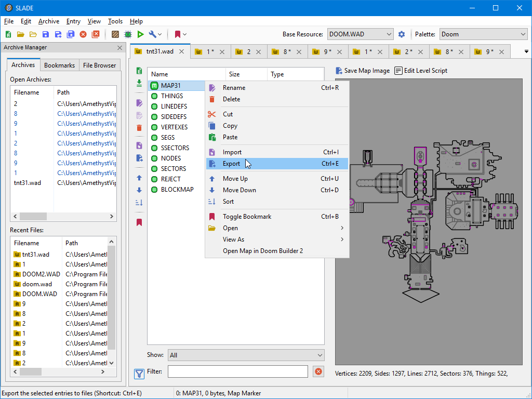Open the Base Resource DOOM.WAD dropdown
Screen dimensions: 532x399
coord(360,34)
